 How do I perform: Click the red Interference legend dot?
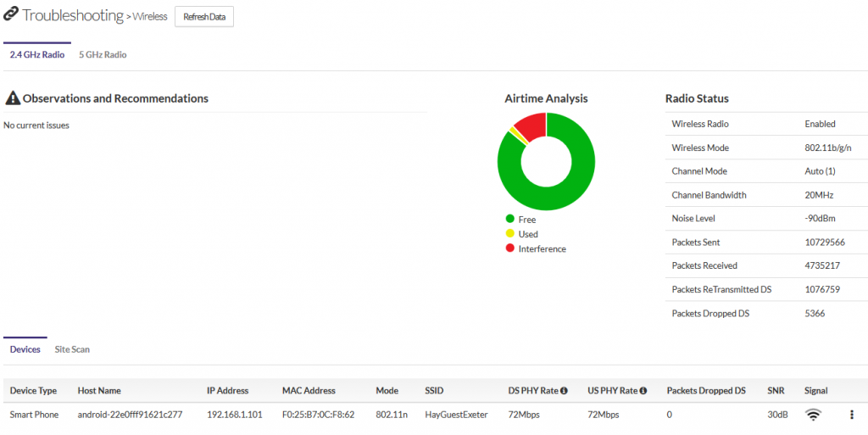click(509, 248)
